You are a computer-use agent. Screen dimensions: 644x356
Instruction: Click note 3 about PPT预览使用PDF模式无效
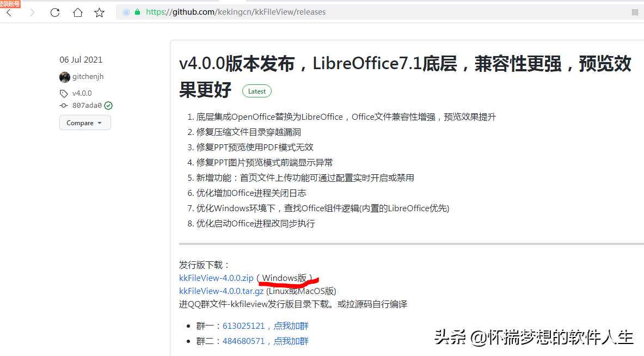(255, 148)
